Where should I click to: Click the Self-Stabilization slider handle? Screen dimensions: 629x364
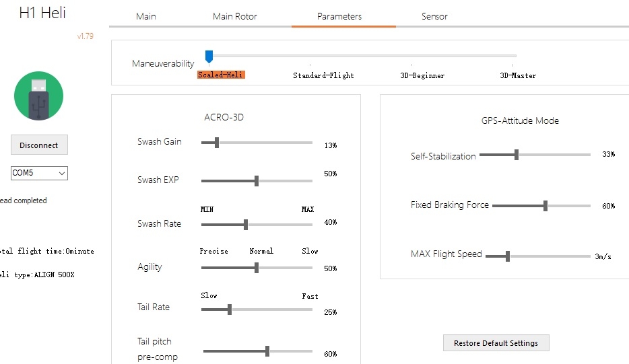point(517,154)
